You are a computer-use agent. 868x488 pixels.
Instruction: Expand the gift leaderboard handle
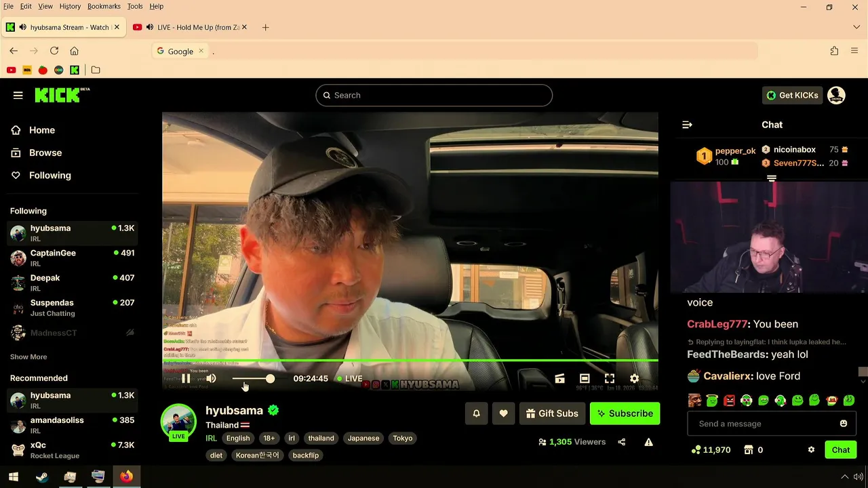[x=771, y=178]
